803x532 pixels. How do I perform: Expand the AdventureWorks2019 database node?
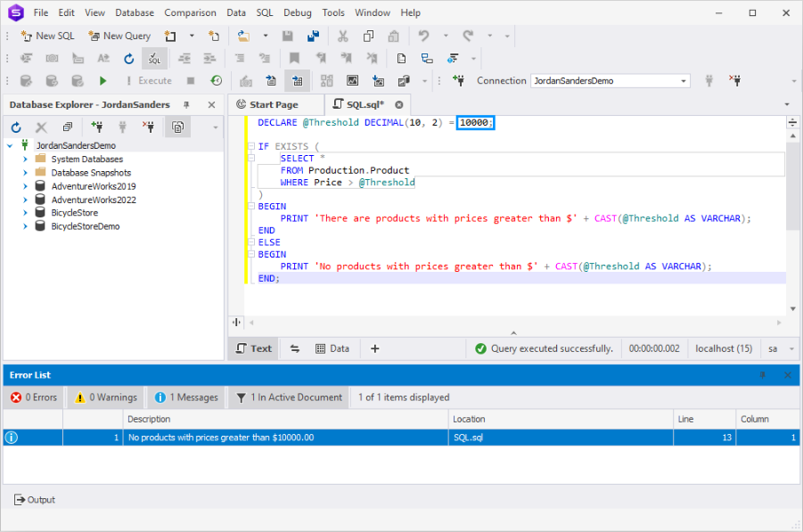tap(25, 186)
